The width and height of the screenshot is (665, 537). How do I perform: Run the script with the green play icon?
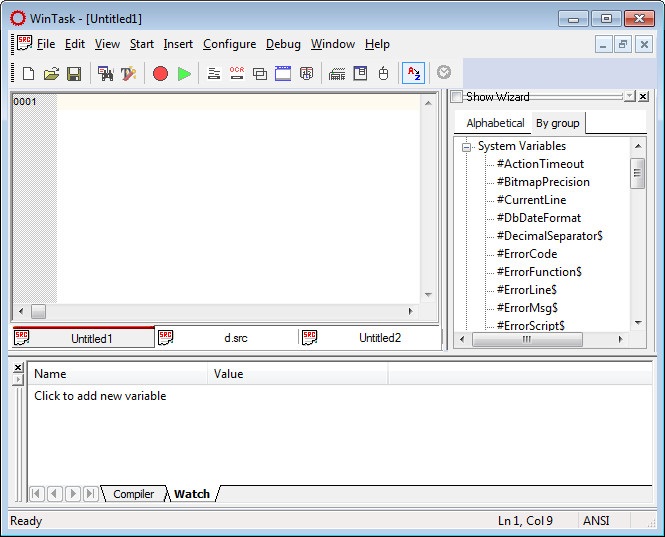coord(184,74)
